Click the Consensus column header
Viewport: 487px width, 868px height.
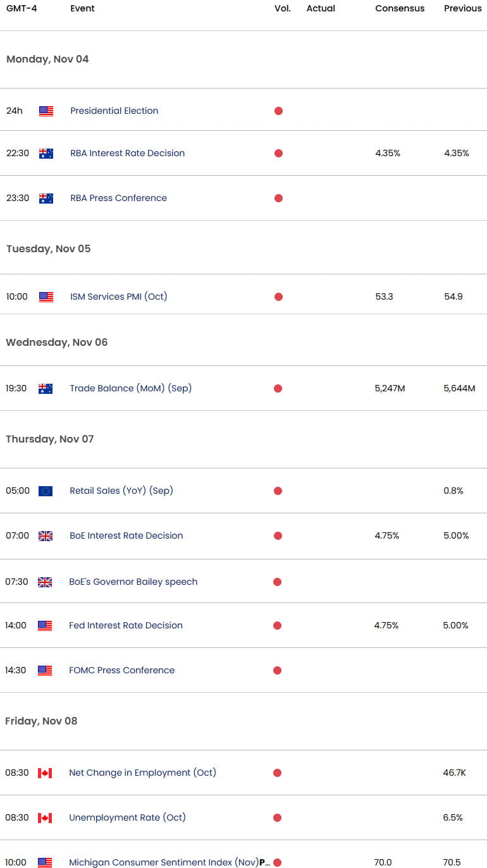pyautogui.click(x=400, y=8)
